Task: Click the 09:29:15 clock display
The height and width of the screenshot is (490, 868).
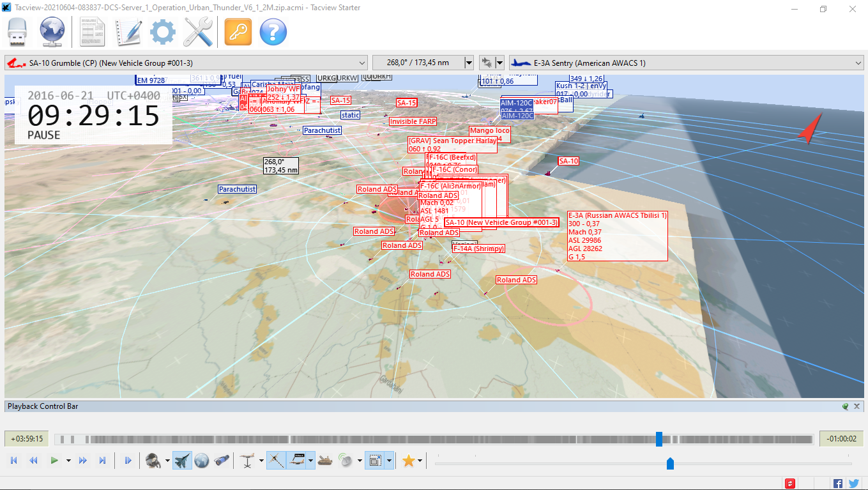Action: pos(93,116)
